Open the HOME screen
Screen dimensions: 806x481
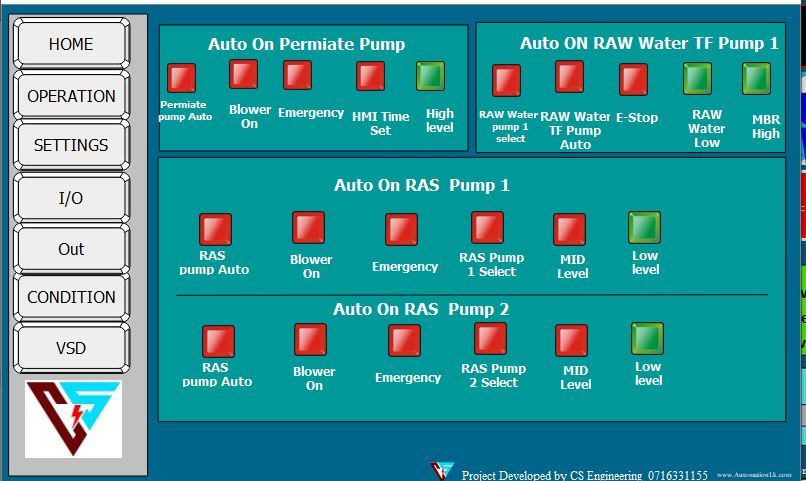pyautogui.click(x=71, y=44)
